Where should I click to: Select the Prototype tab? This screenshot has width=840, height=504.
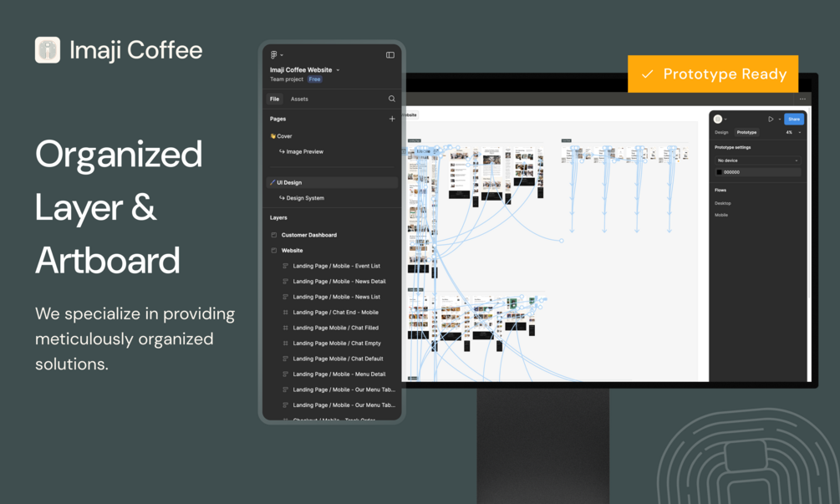pyautogui.click(x=746, y=132)
